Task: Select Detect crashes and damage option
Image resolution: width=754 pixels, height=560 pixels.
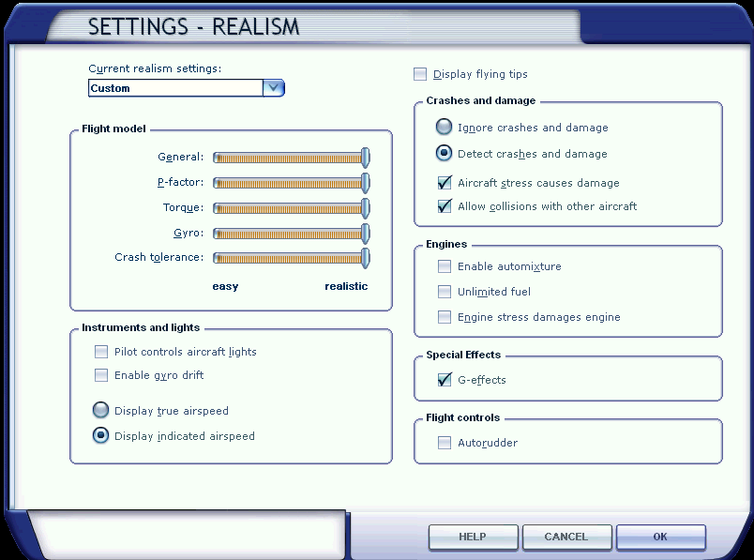Action: pyautogui.click(x=444, y=154)
